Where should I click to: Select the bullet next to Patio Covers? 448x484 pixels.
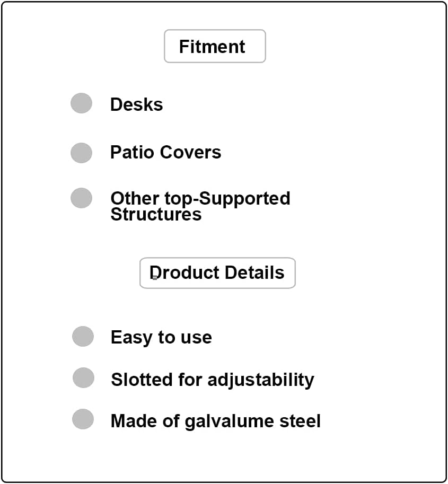tap(81, 153)
